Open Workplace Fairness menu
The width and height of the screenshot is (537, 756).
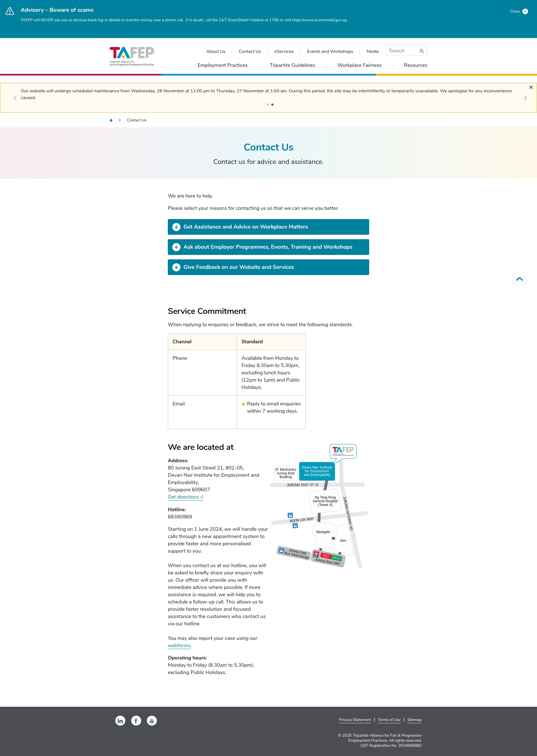359,65
